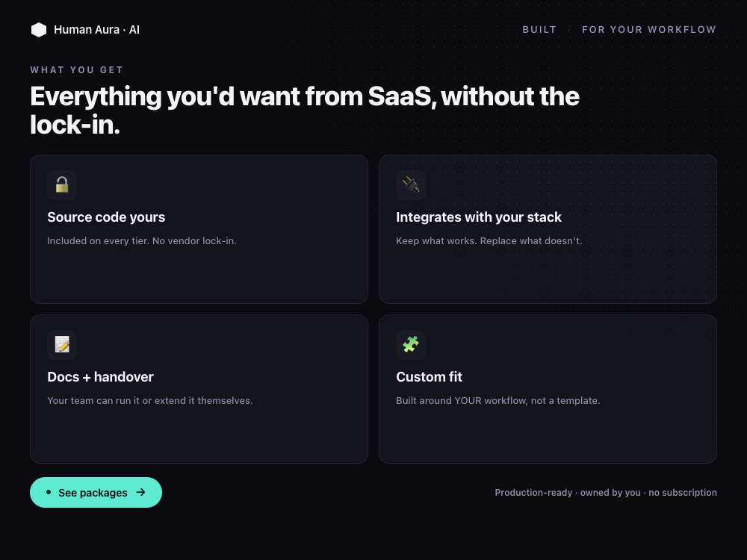This screenshot has width=747, height=560.
Task: Click the electric plug icon for integrations
Action: 411,184
